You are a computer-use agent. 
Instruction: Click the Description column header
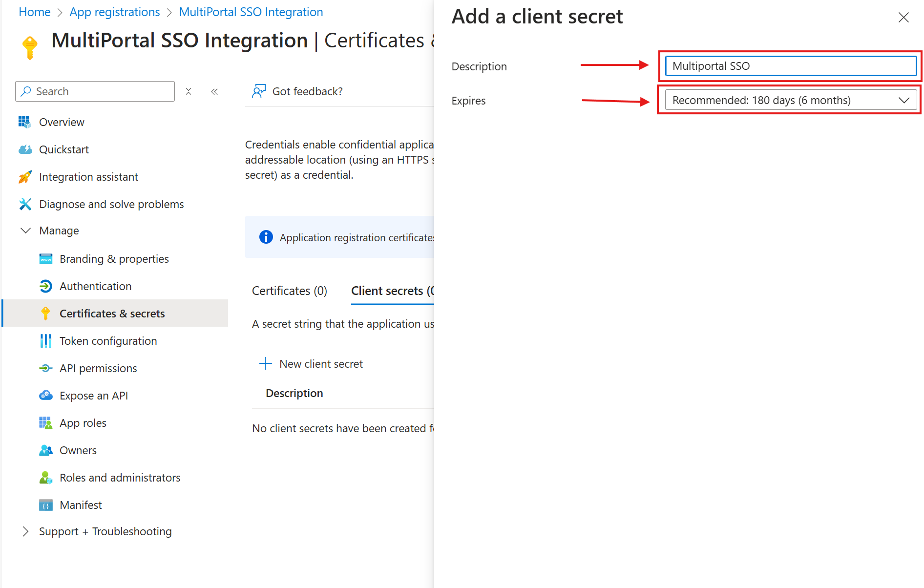[294, 393]
